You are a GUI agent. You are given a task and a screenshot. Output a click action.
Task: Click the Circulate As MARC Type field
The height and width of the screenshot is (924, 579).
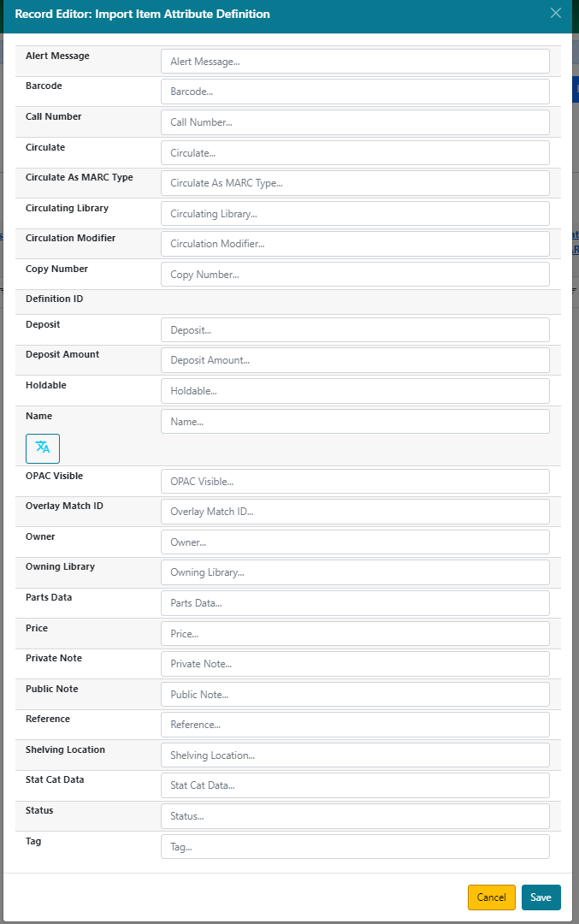(x=355, y=183)
